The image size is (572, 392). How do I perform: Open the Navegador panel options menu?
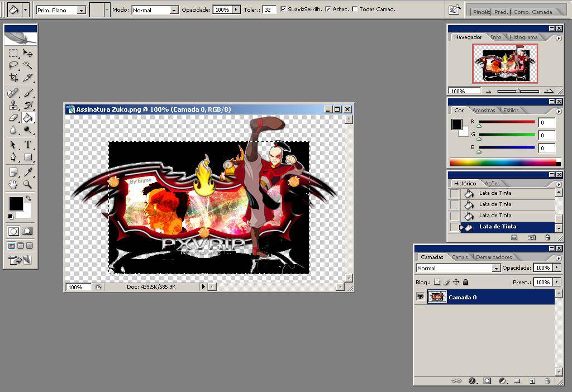tap(559, 38)
